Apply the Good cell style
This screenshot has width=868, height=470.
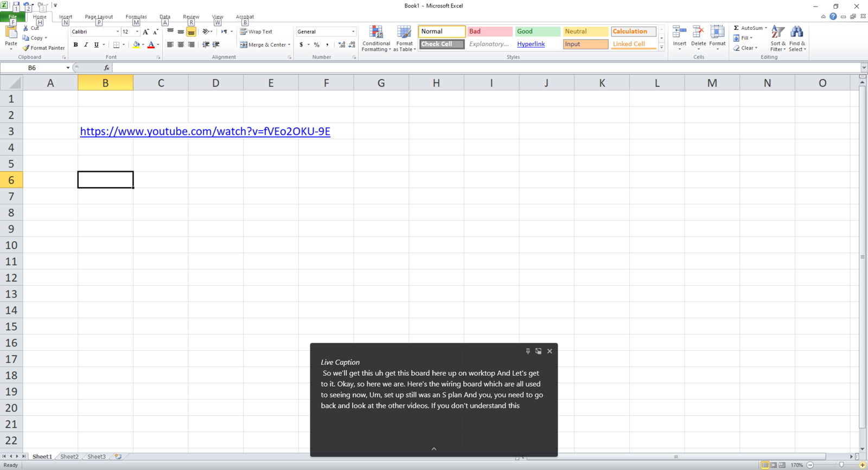pyautogui.click(x=537, y=31)
